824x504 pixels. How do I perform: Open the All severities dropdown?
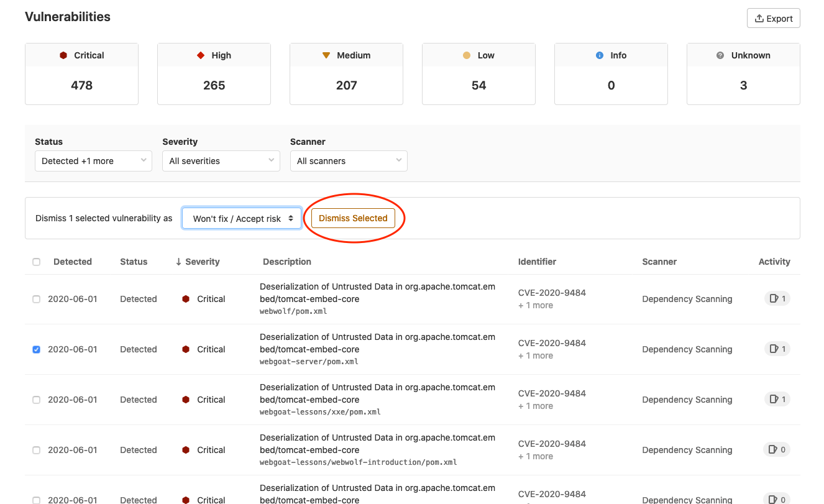click(221, 161)
